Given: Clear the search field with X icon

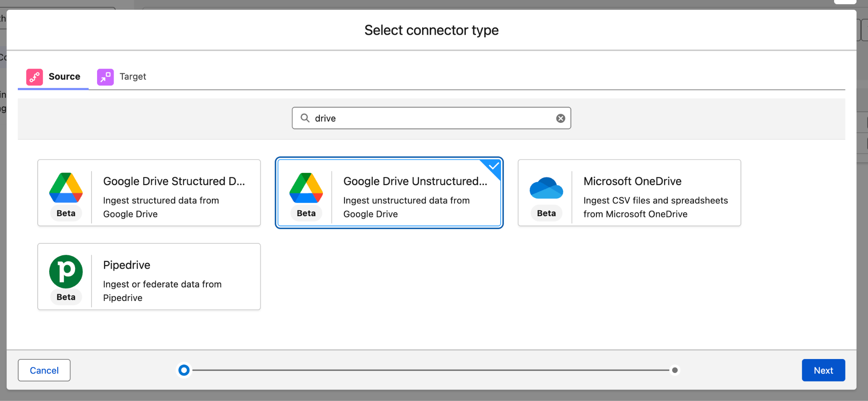Looking at the screenshot, I should click(560, 118).
